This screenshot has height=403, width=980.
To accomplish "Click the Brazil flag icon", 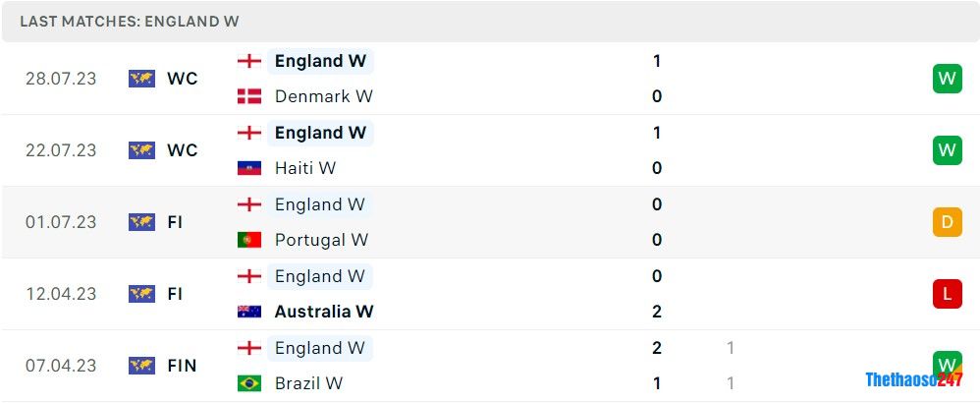I will [x=249, y=383].
